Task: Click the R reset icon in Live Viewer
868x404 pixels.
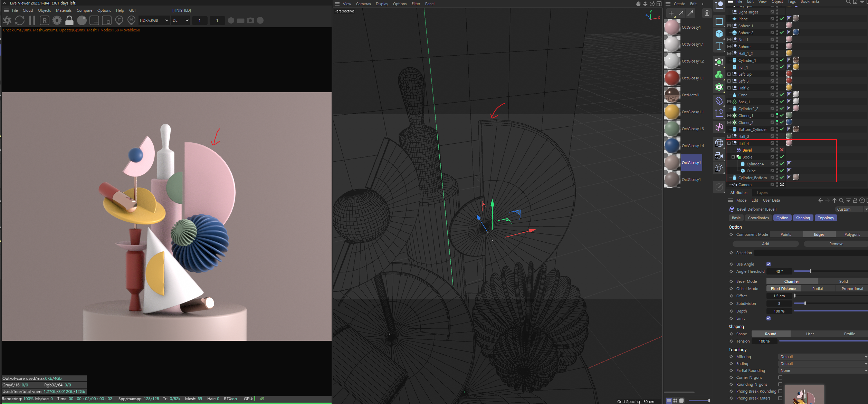Action: (44, 20)
